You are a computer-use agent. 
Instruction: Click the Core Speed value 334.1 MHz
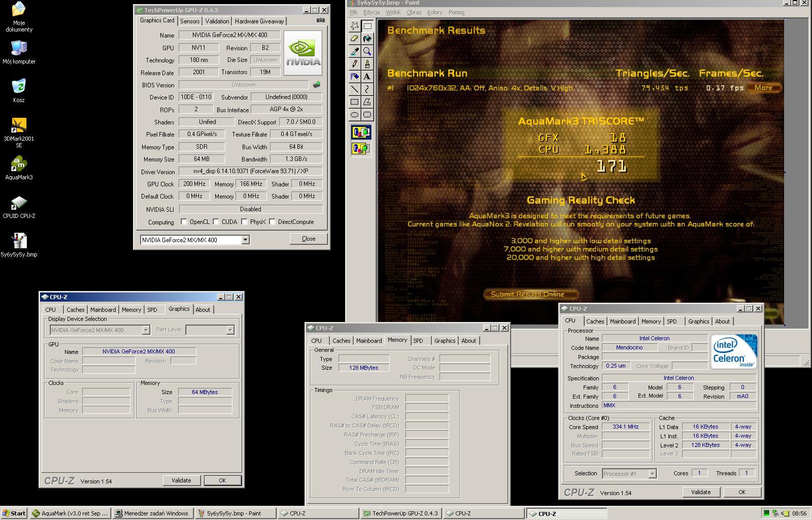pyautogui.click(x=626, y=427)
